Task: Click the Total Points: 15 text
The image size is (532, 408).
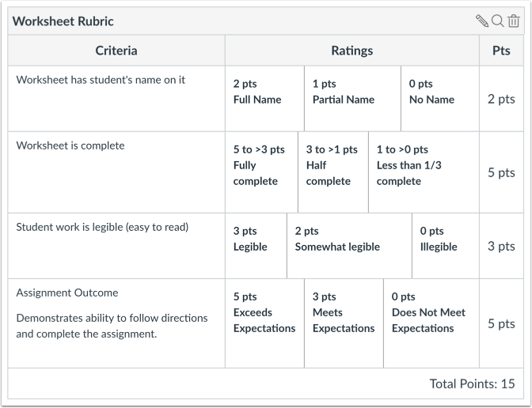Action: (472, 383)
